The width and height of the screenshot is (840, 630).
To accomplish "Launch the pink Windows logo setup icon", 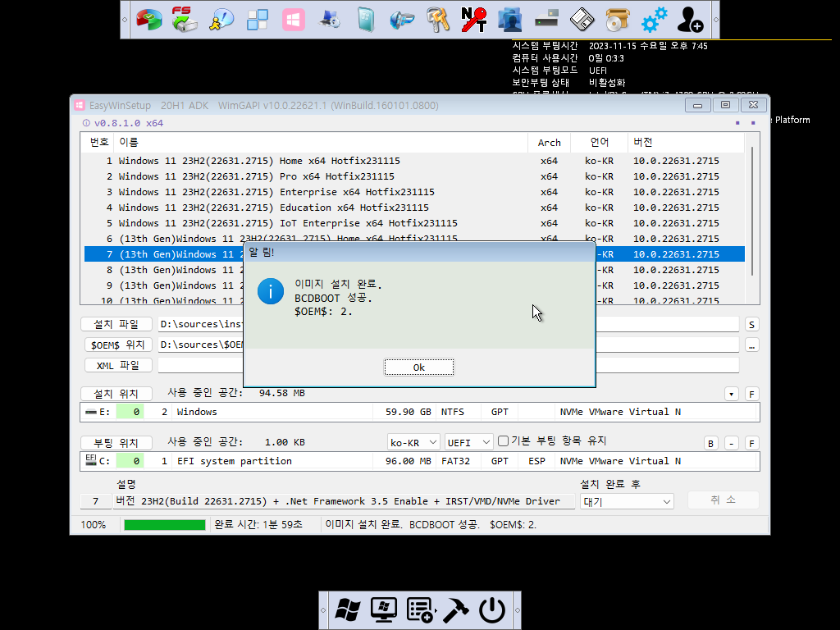I will (294, 20).
